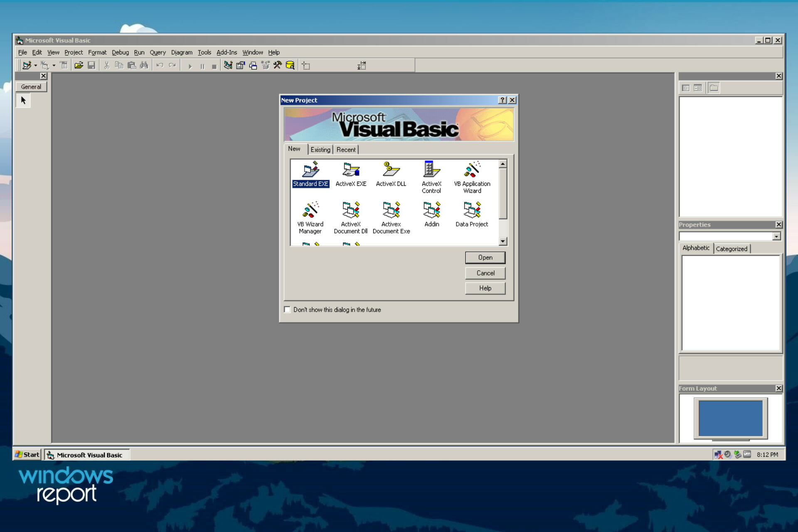This screenshot has height=532, width=798.
Task: Click Add Standard EXE Project toolbar icon
Action: [27, 65]
